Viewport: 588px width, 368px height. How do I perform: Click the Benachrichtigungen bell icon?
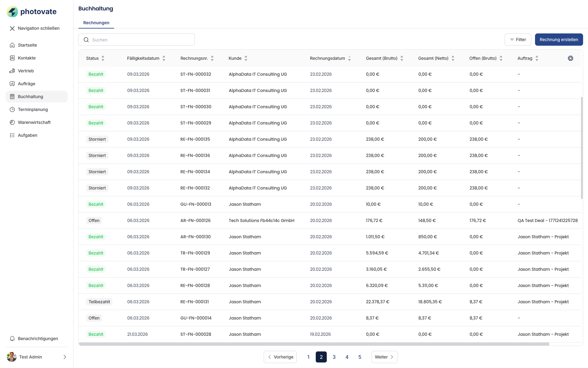pos(12,339)
